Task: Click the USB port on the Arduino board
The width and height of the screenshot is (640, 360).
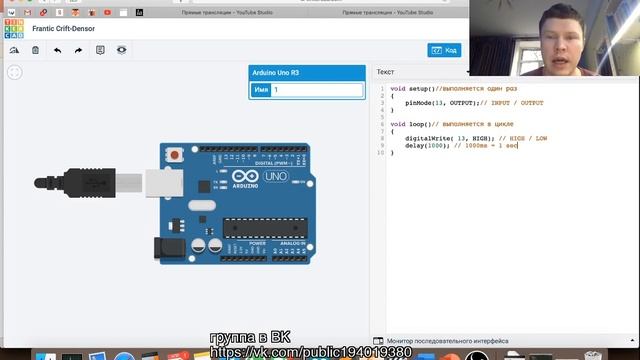Action: [x=164, y=183]
